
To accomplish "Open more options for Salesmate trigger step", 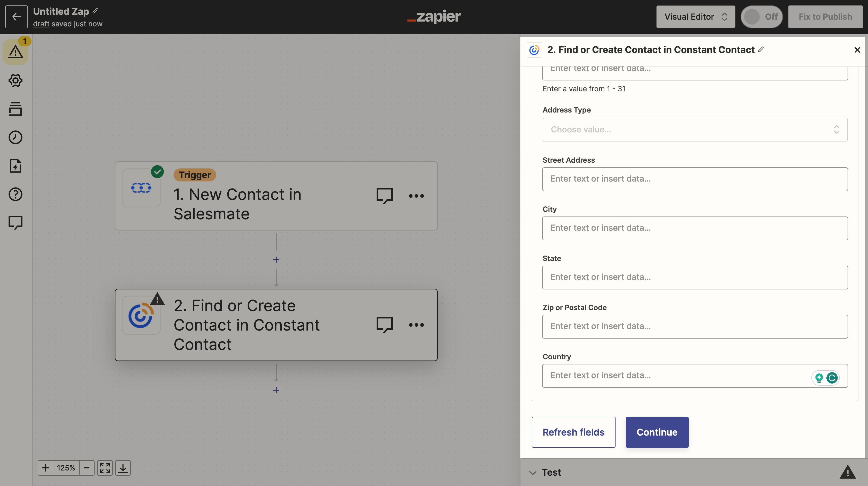I will pyautogui.click(x=416, y=196).
